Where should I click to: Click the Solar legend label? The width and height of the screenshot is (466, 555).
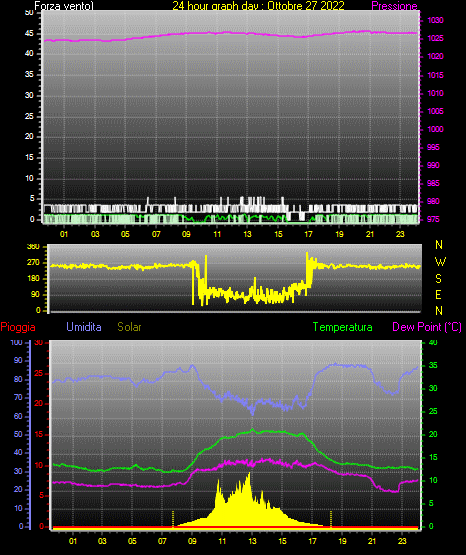(129, 327)
